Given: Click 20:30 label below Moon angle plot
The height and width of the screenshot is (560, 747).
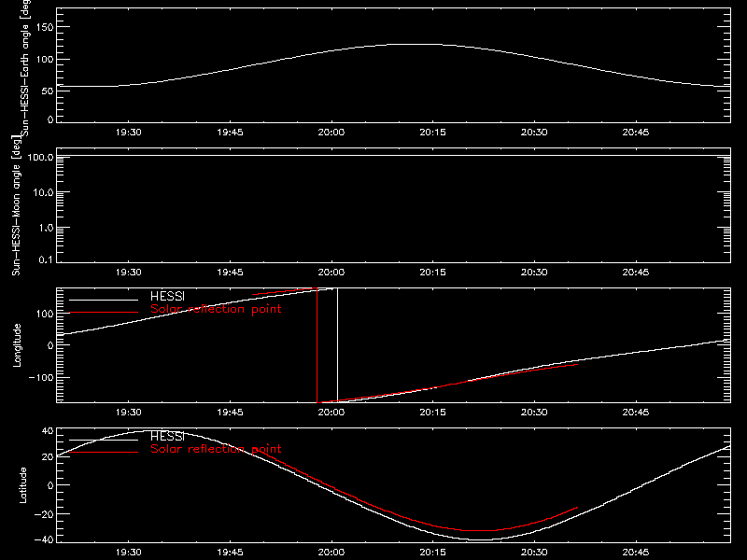Looking at the screenshot, I should tap(534, 273).
